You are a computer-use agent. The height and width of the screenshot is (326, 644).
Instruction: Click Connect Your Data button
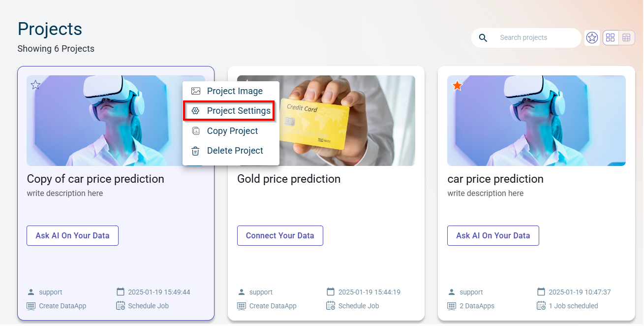coord(280,235)
